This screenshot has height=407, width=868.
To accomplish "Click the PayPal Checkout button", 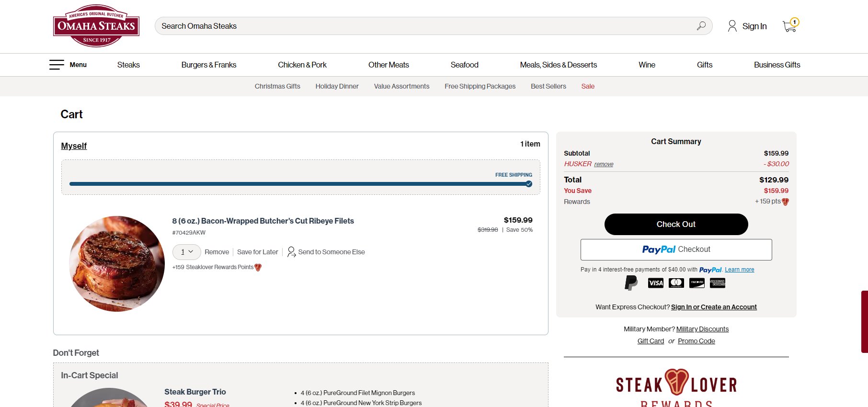I will (676, 249).
